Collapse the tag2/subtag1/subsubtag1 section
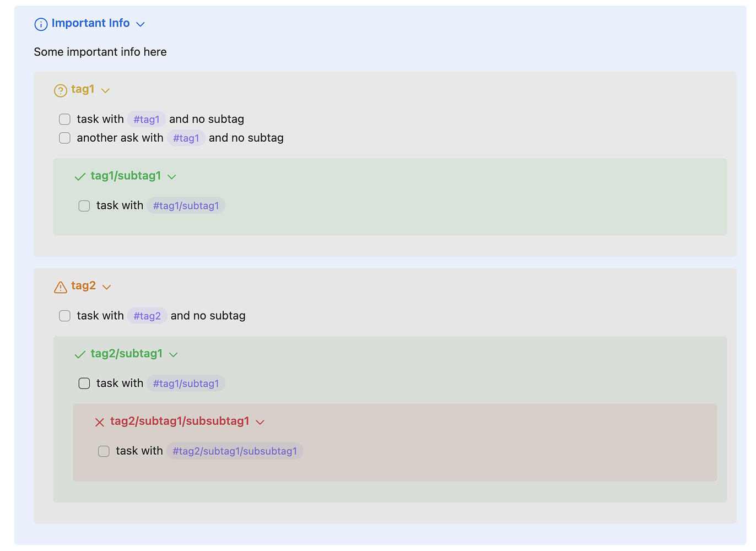756x551 pixels. pos(260,422)
